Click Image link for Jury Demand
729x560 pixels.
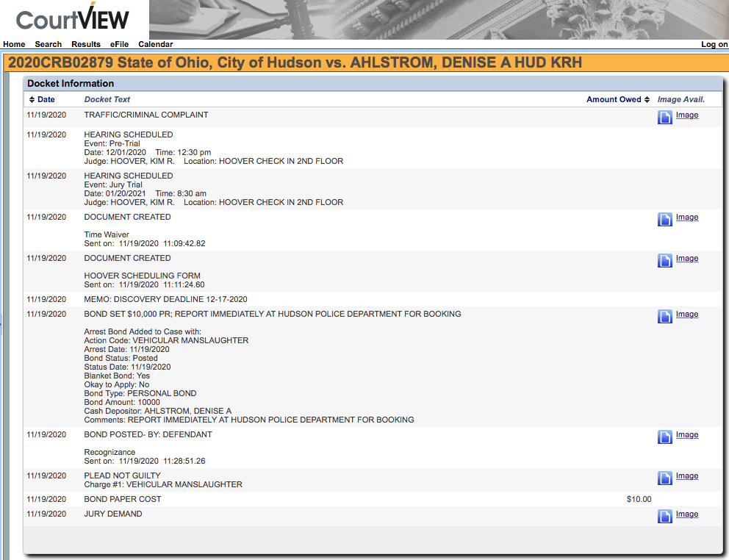(x=687, y=514)
